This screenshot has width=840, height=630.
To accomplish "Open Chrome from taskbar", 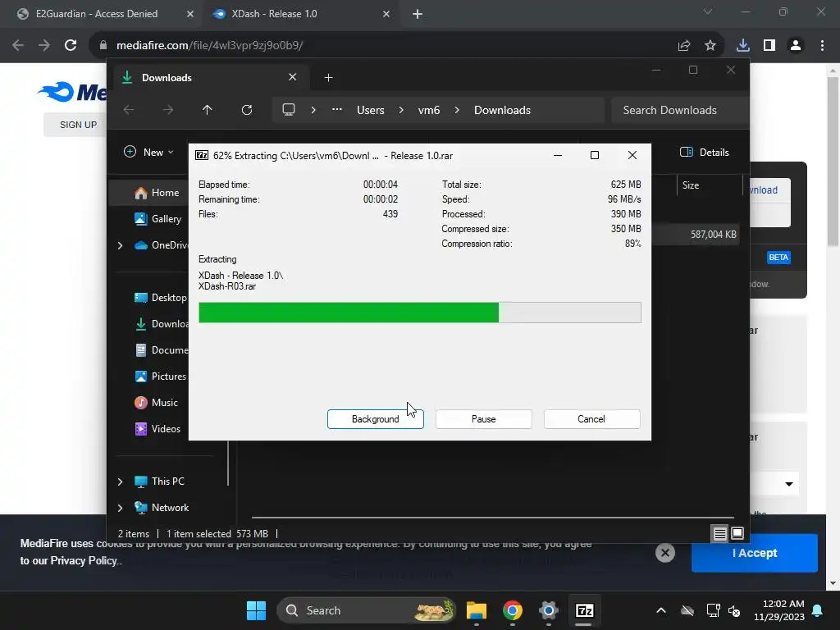I will click(x=513, y=610).
